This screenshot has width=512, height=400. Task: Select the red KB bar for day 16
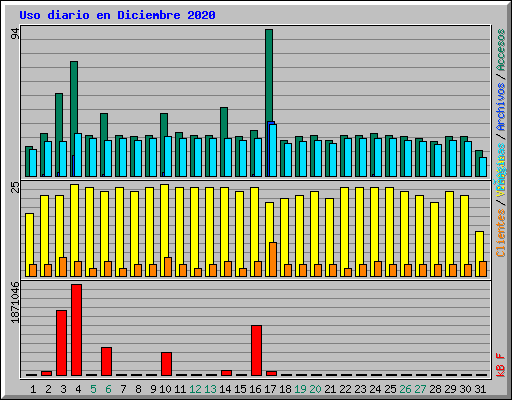256,350
